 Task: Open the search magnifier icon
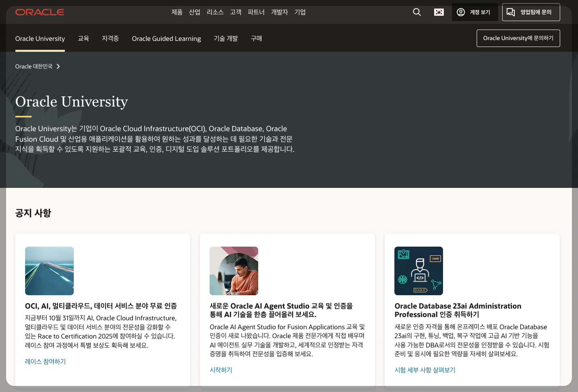point(417,12)
